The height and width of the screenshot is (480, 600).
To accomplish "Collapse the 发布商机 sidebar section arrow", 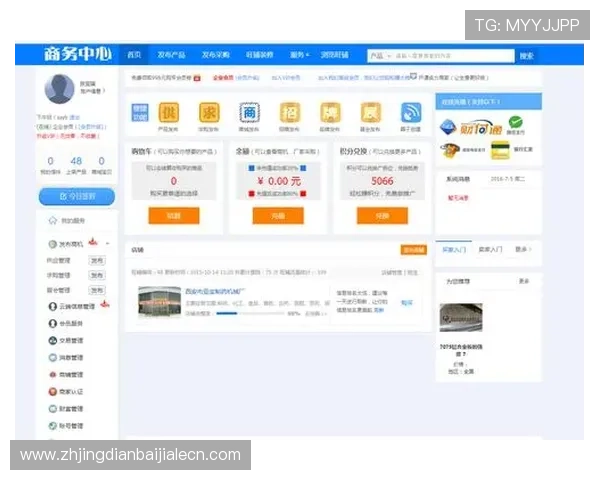I will [108, 244].
